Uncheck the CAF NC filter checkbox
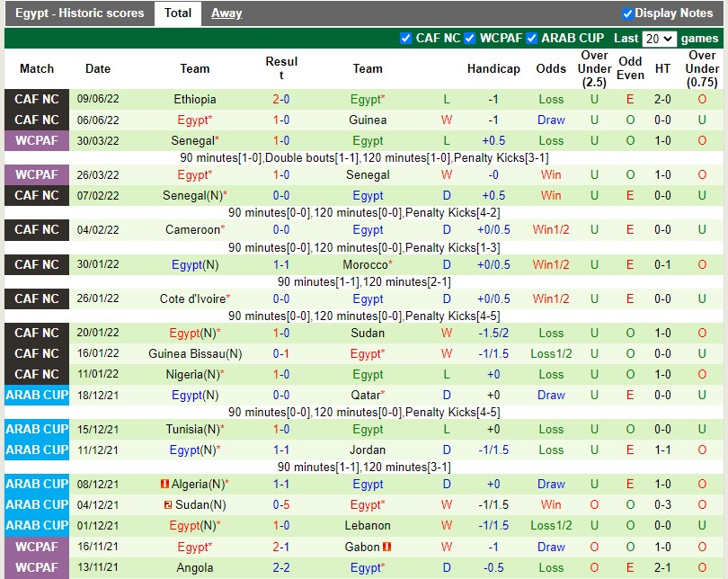Image resolution: width=728 pixels, height=579 pixels. coord(405,38)
